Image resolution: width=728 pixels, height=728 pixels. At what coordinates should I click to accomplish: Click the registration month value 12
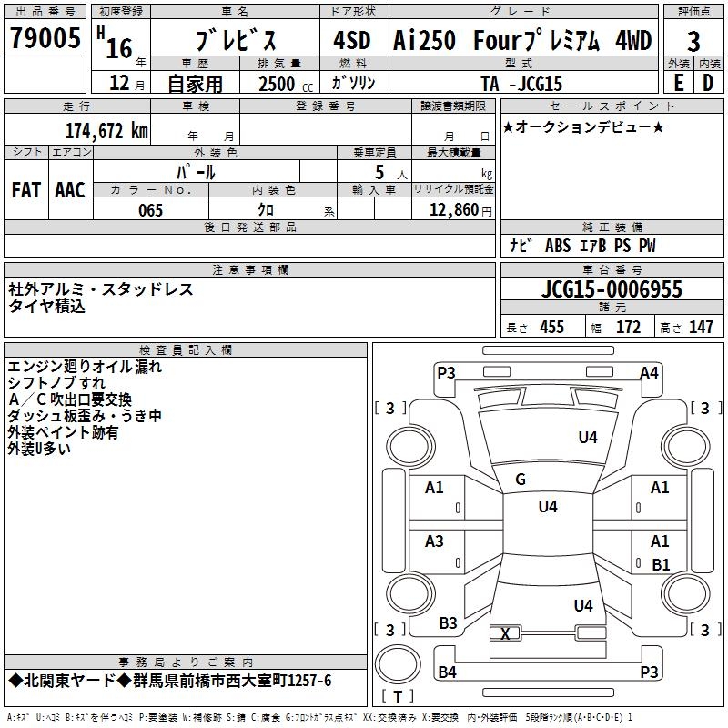click(119, 83)
